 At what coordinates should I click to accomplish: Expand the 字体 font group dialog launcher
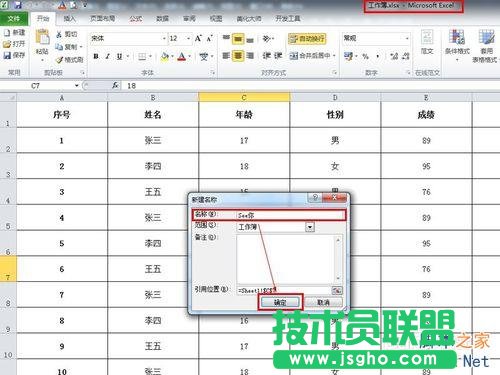click(x=212, y=73)
